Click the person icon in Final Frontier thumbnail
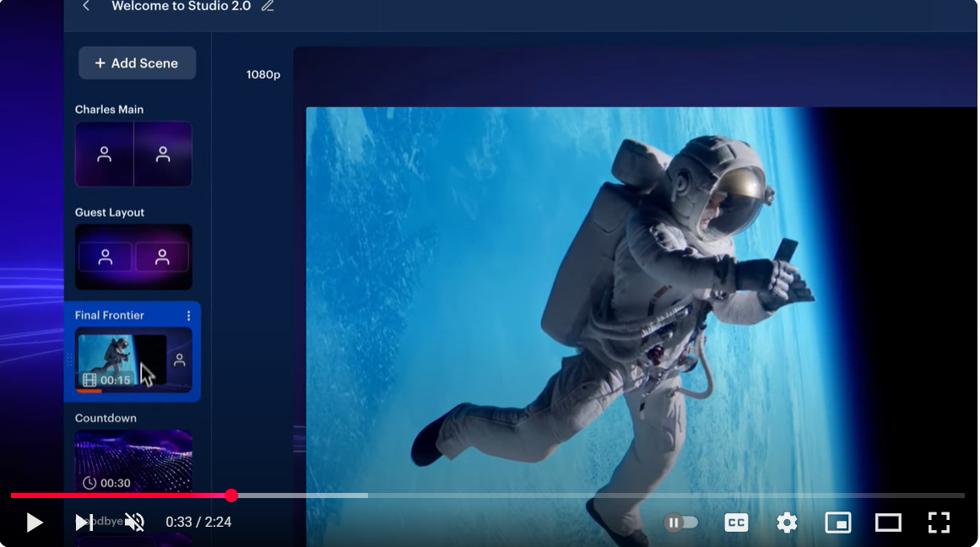This screenshot has width=980, height=547. click(x=180, y=360)
